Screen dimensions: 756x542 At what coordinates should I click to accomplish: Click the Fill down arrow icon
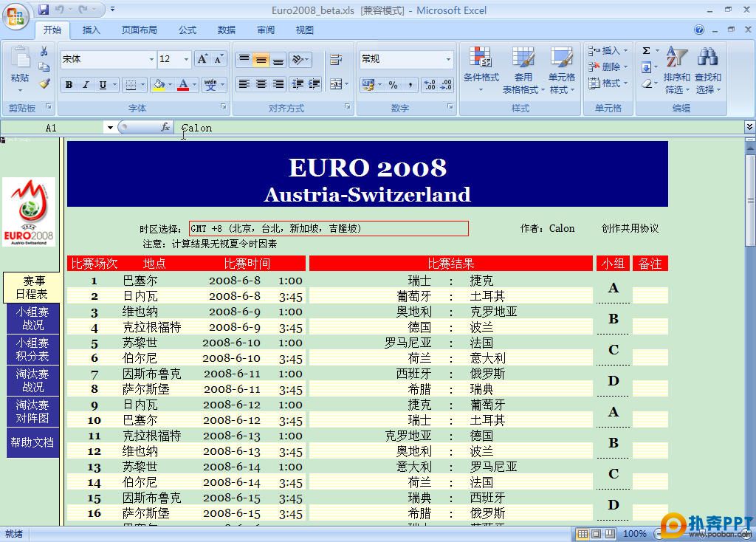click(x=647, y=67)
